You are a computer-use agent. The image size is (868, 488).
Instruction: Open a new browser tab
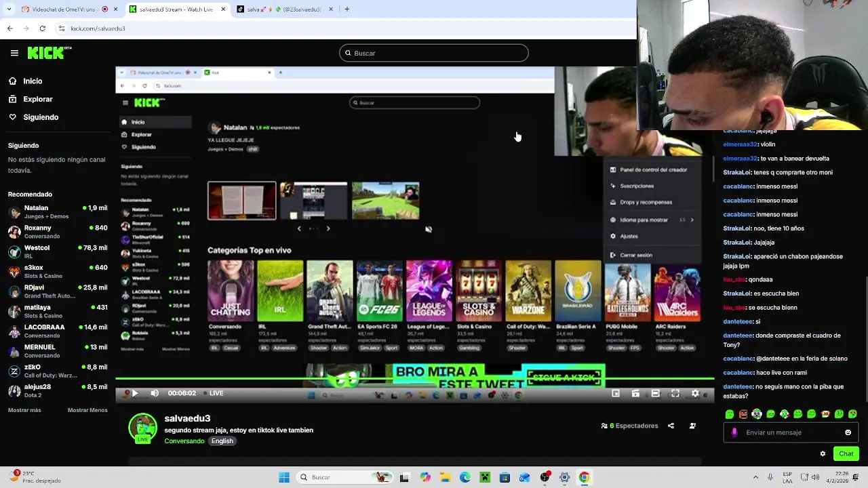(347, 9)
